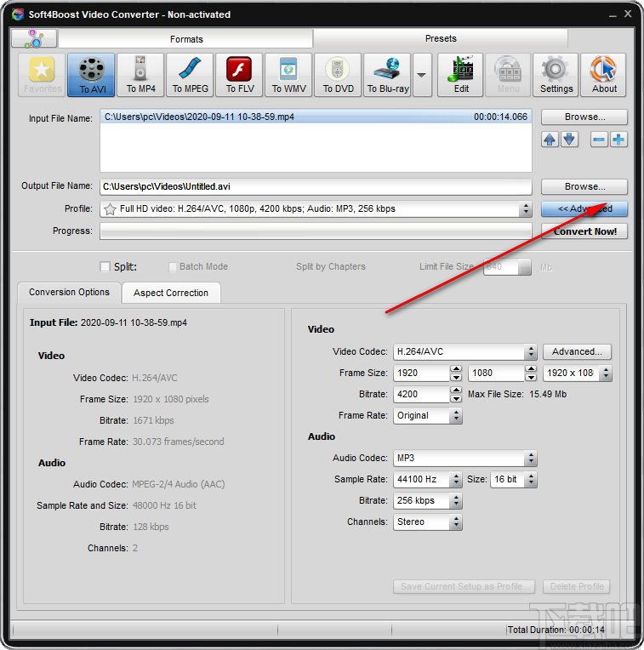Image resolution: width=644 pixels, height=650 pixels.
Task: Add input file with plus icon
Action: 618,140
